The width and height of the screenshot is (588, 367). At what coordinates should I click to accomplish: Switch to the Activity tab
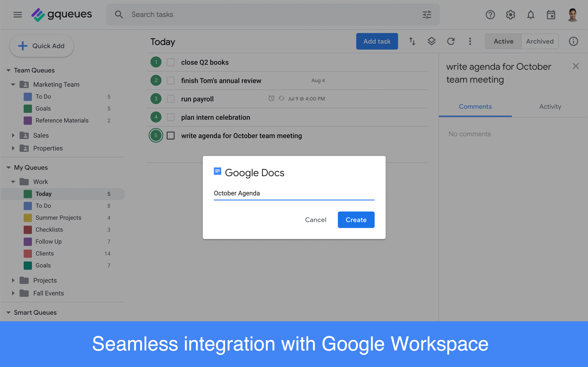[x=550, y=107]
